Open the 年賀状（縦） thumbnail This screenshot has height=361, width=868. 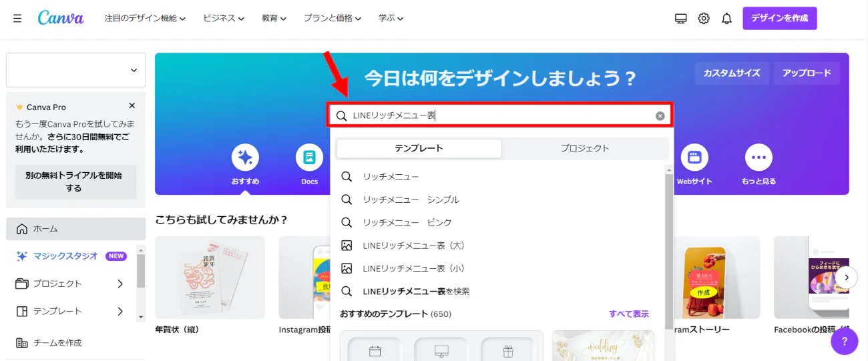(x=210, y=278)
